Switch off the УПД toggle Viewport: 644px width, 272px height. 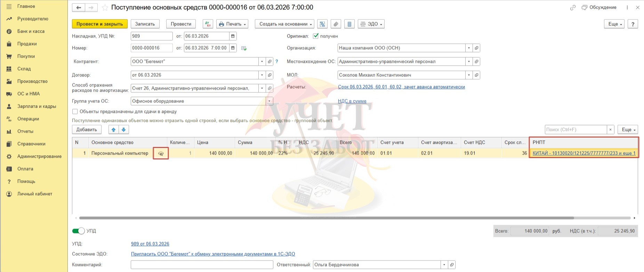pos(79,231)
